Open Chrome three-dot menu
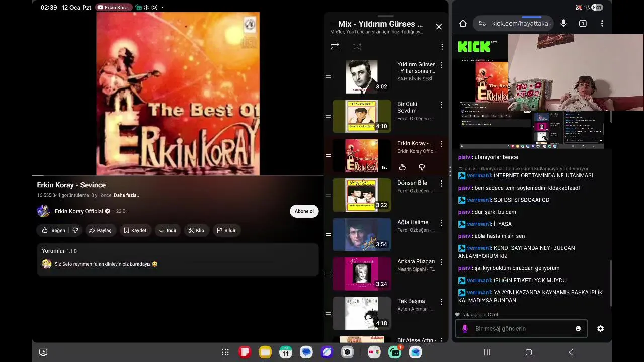This screenshot has width=644, height=362. (602, 24)
